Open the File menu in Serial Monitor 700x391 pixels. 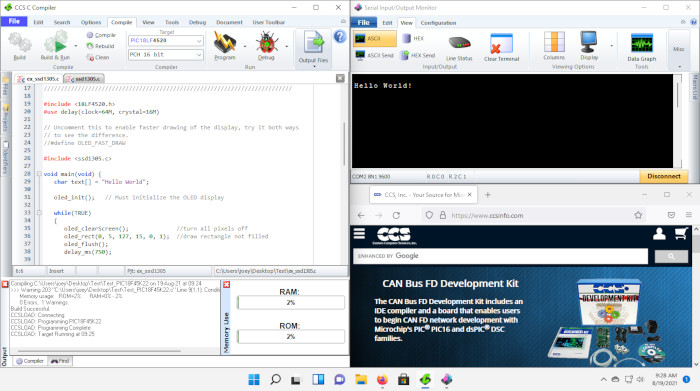pos(363,22)
